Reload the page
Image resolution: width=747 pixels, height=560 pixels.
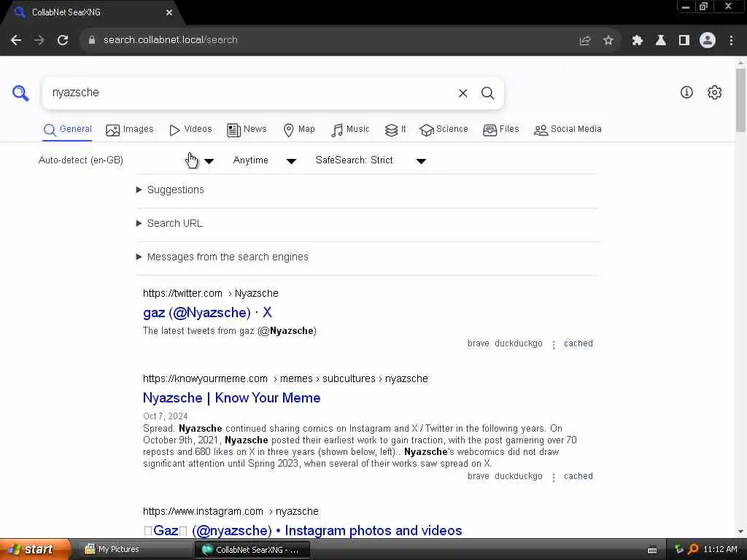click(x=63, y=40)
